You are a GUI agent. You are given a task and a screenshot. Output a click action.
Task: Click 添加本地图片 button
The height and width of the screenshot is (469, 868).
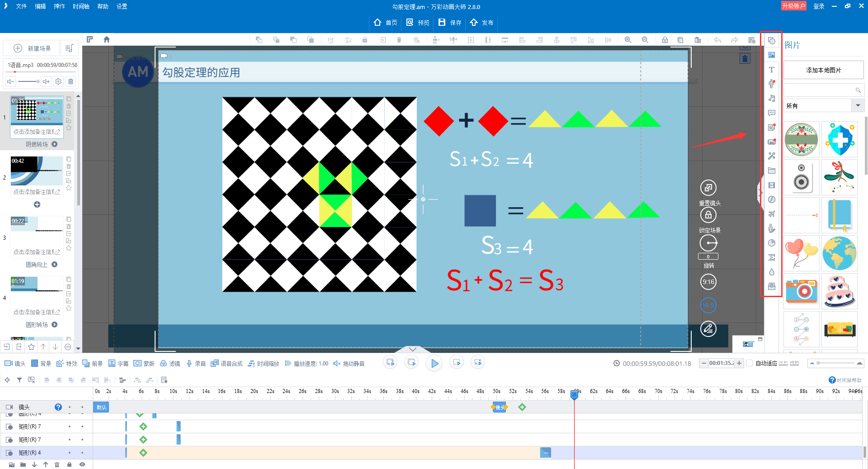[x=823, y=70]
